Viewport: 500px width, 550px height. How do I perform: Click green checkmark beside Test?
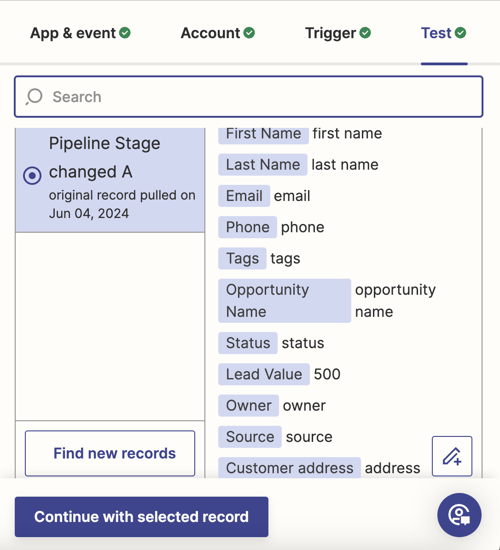[x=460, y=33]
